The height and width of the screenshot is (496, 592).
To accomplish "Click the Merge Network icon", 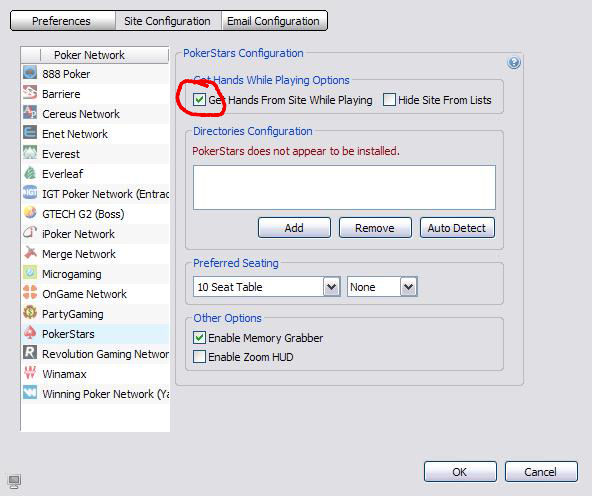I will click(x=30, y=253).
